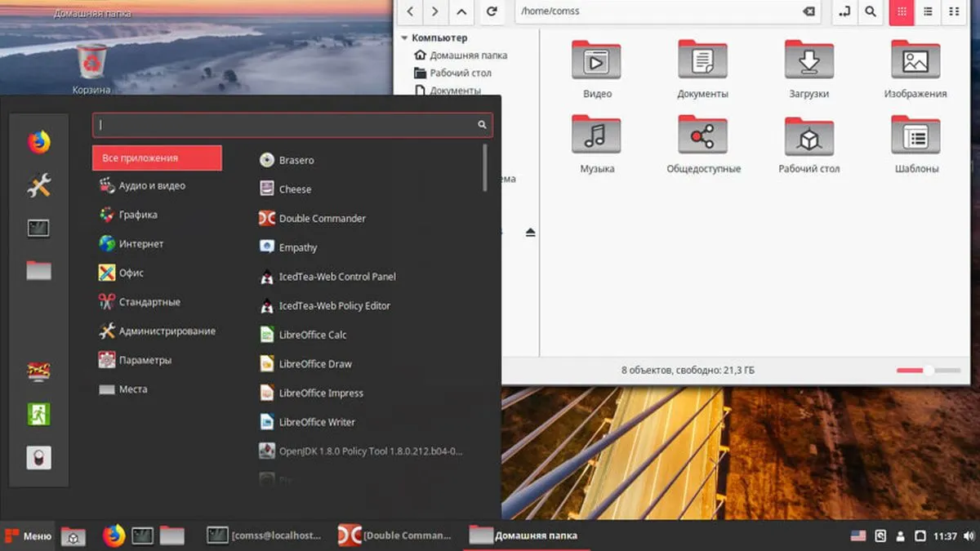Go back using the navigation arrow
The width and height of the screenshot is (980, 551).
click(x=411, y=12)
